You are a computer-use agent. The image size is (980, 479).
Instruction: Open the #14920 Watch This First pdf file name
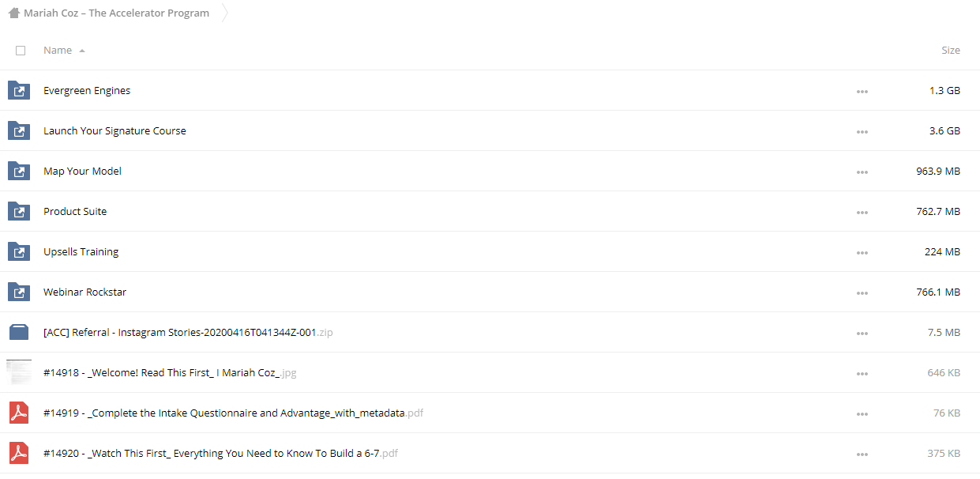[220, 453]
